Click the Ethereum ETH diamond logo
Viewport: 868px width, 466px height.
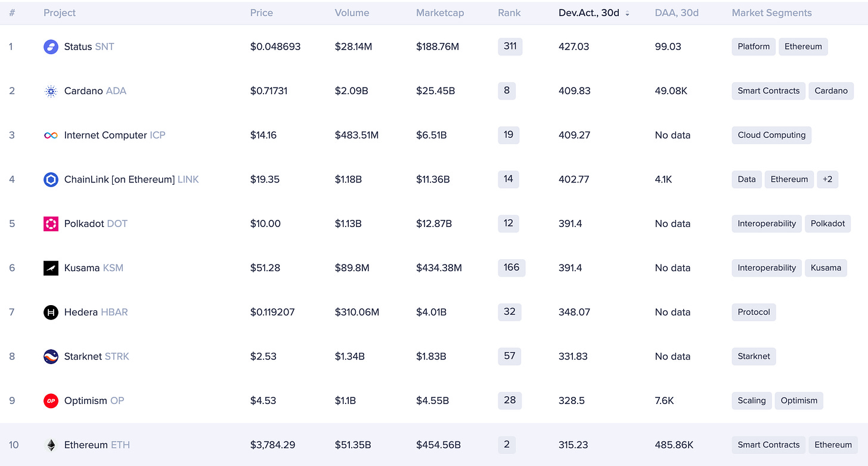coord(51,445)
